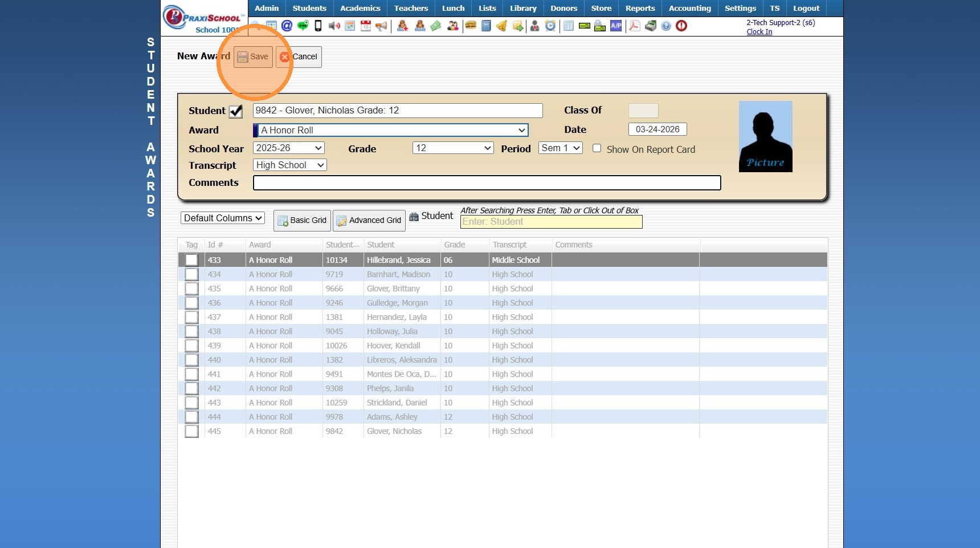This screenshot has height=548, width=980.
Task: Open the family group icon
Action: pyautogui.click(x=453, y=26)
